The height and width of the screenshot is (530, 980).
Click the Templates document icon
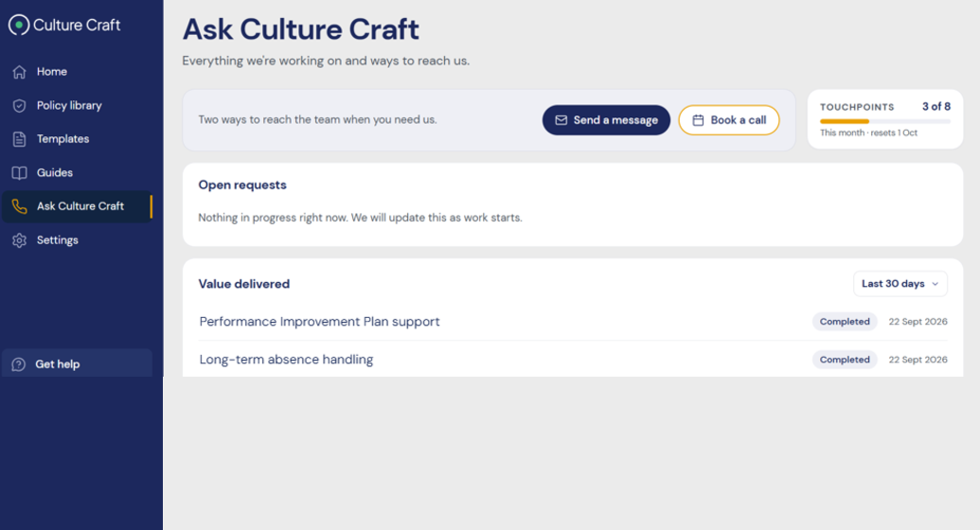19,139
